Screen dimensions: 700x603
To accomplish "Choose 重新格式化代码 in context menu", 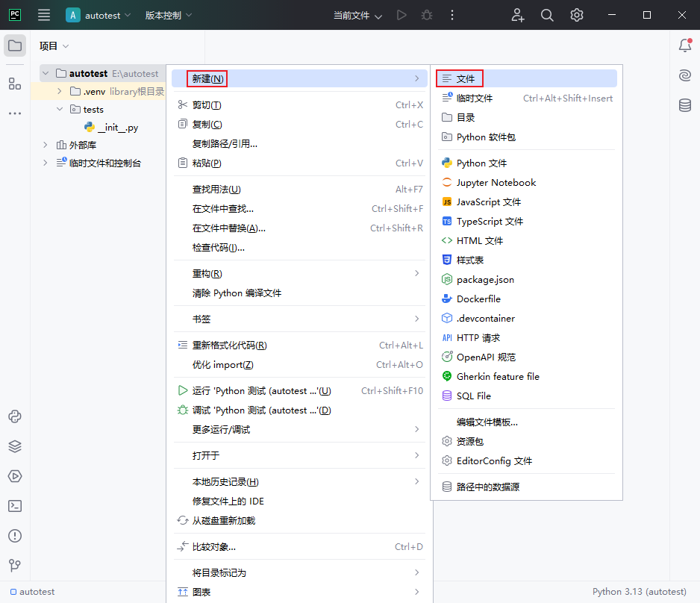I will pos(229,345).
